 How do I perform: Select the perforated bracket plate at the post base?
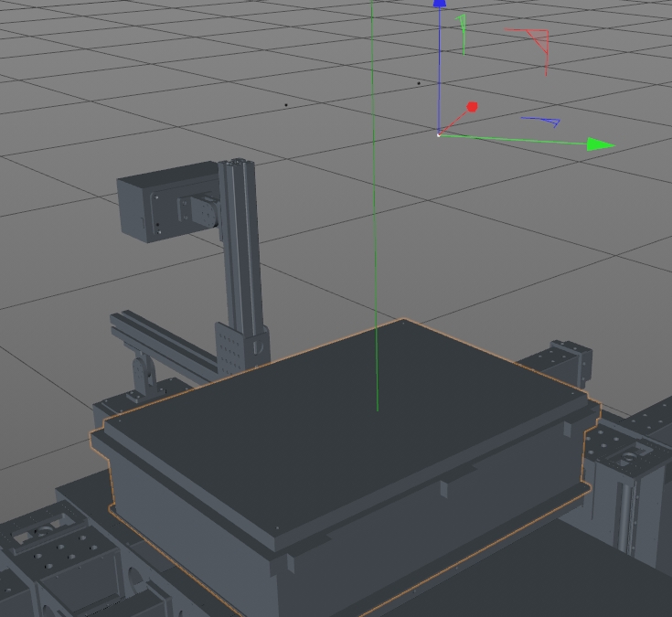point(229,348)
